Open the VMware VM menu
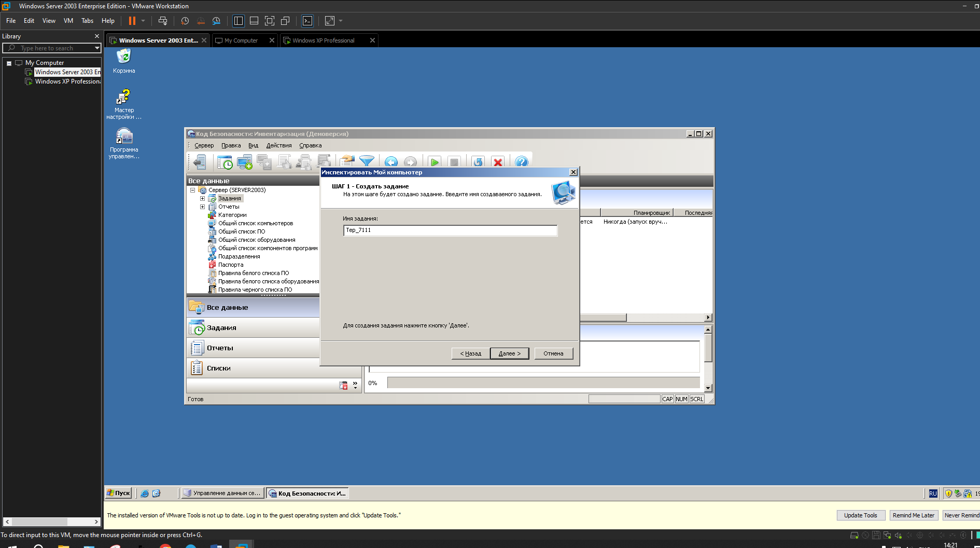 68,21
